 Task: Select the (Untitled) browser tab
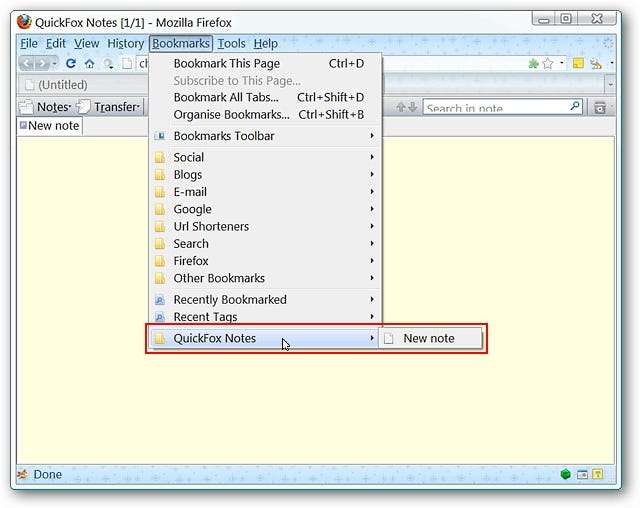(84, 84)
